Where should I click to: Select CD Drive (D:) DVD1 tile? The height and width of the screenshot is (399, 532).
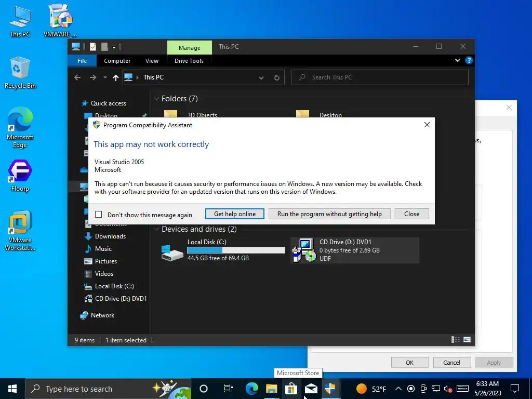(355, 250)
